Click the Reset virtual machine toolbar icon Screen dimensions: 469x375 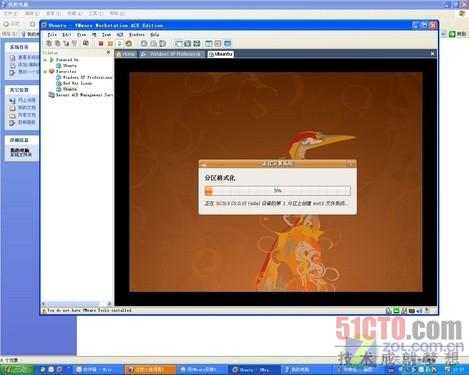pos(129,44)
